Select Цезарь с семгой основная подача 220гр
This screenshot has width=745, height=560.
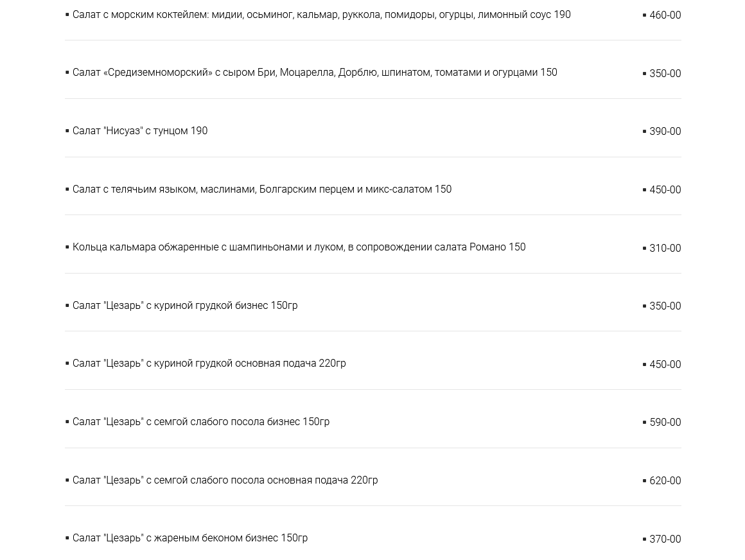coord(225,480)
